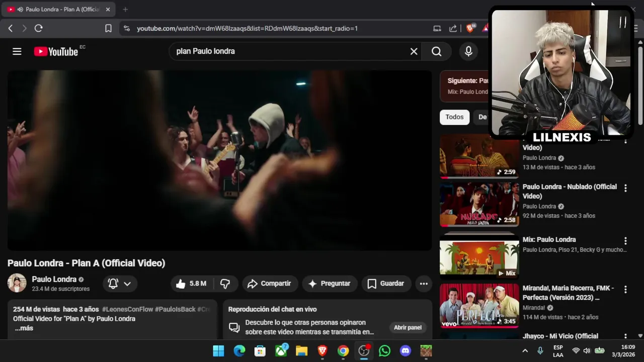Open the Perfecta (Versión 2023) thumbnail
The height and width of the screenshot is (362, 644).
(x=479, y=306)
